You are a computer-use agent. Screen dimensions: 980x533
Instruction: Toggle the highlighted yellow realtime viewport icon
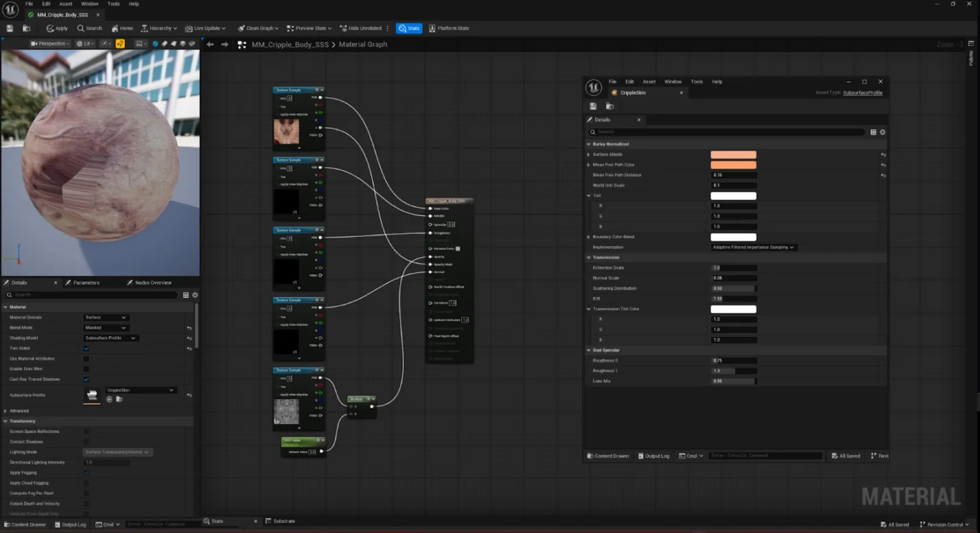[x=120, y=43]
